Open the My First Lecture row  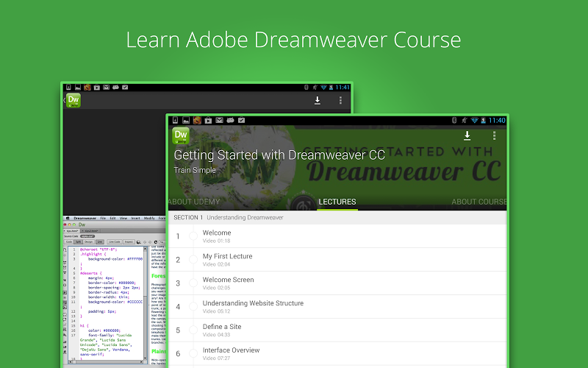coord(337,260)
